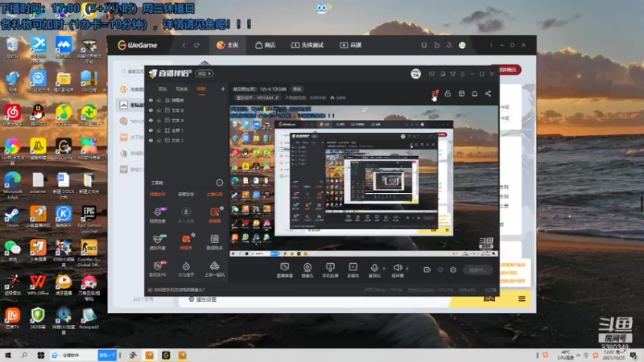Share the live room link icon
The width and height of the screenshot is (644, 362).
[488, 93]
